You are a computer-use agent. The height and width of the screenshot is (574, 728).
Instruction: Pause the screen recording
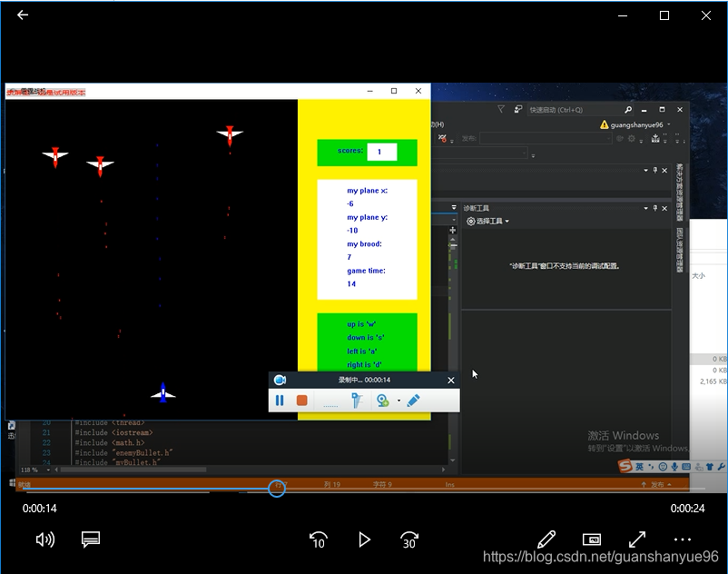(280, 401)
